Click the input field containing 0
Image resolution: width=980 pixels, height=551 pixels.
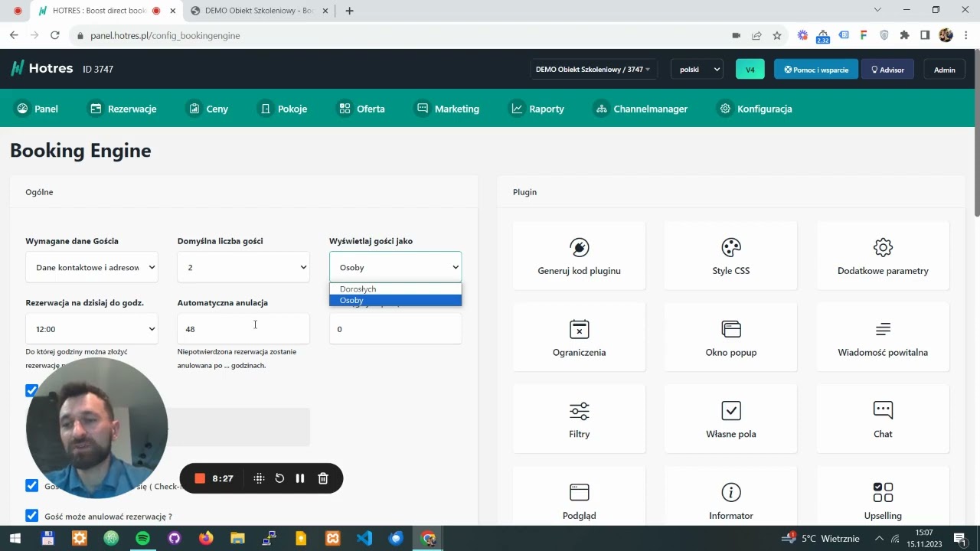point(395,328)
